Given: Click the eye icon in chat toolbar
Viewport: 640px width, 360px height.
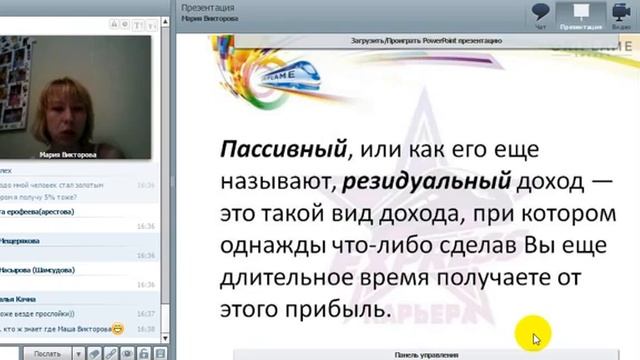Looking at the screenshot, I should point(127,353).
